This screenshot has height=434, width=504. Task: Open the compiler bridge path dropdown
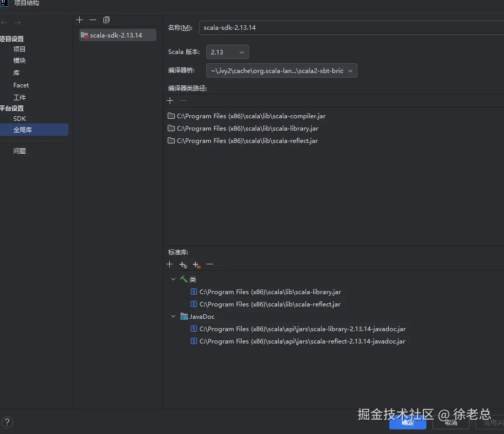[x=282, y=71]
